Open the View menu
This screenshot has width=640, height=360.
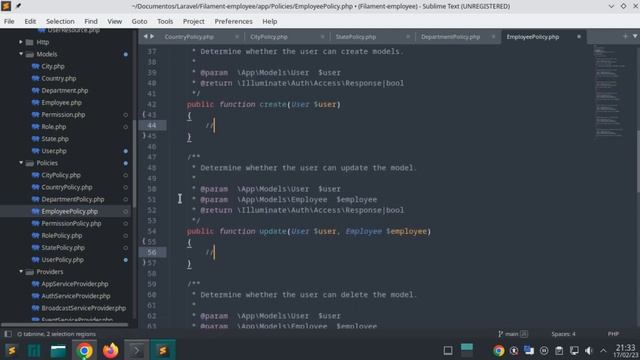coord(114,21)
